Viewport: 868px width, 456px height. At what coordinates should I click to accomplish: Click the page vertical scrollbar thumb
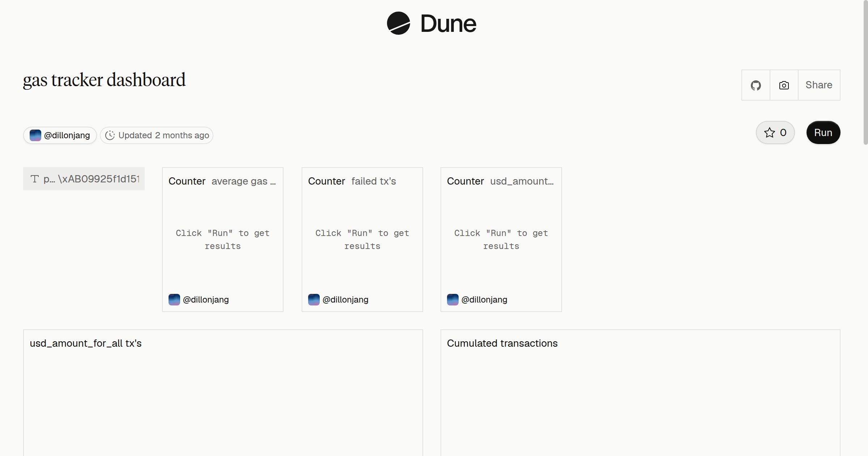click(865, 72)
